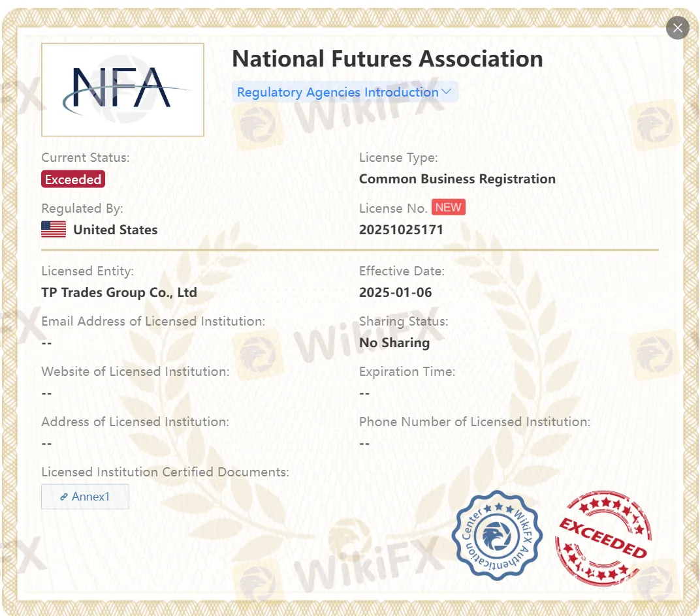This screenshot has width=700, height=616.
Task: Select the effective date 2025-01-06
Action: [x=395, y=292]
